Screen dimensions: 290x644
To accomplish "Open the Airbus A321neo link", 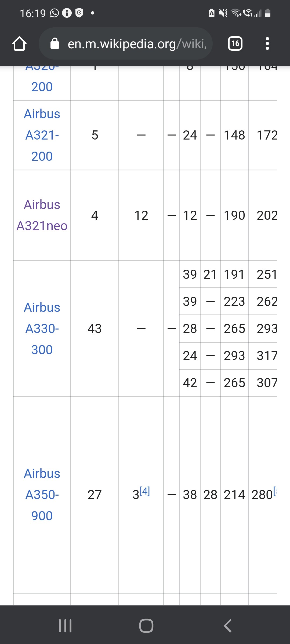I will [42, 215].
